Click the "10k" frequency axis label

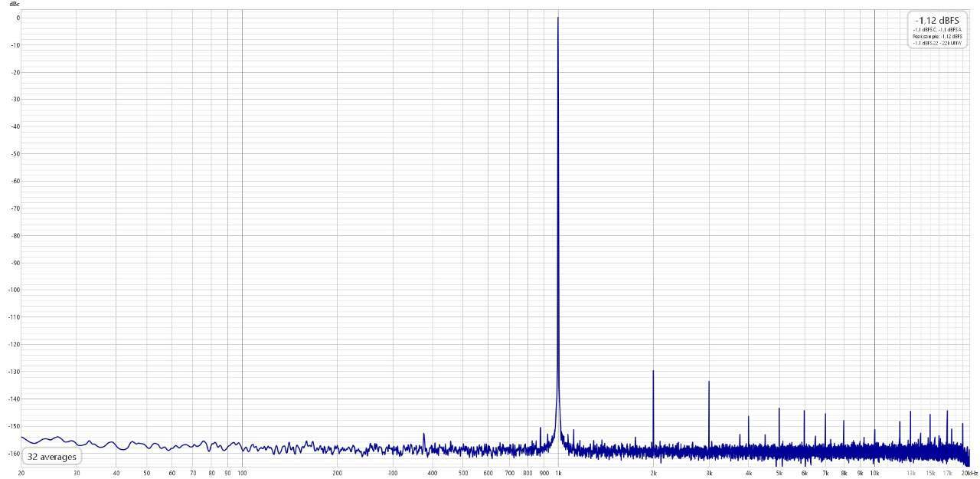[874, 473]
